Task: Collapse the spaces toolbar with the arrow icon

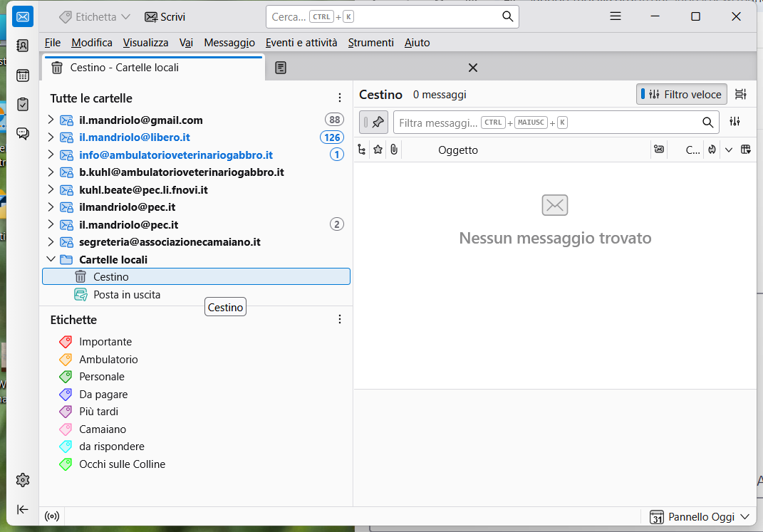Action: 22,509
